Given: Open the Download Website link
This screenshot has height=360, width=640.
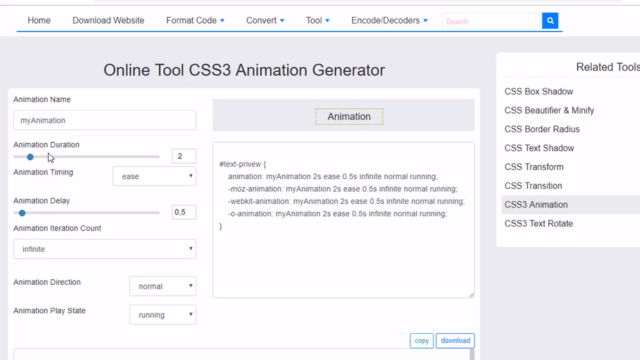Looking at the screenshot, I should pos(108,20).
